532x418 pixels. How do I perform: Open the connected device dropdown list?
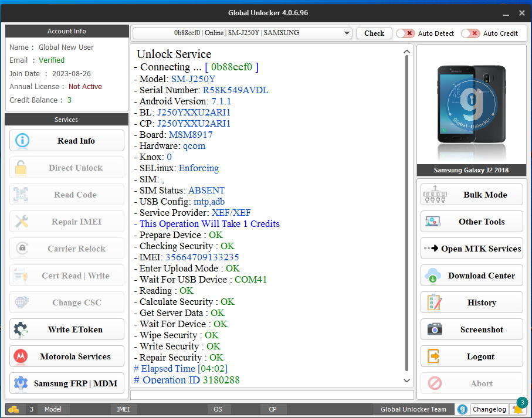347,33
